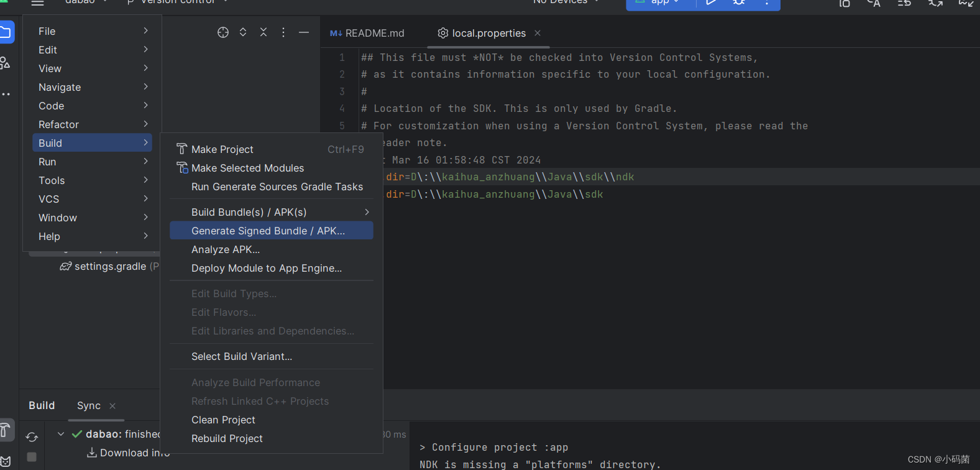Close the local.properties editor tab

[x=538, y=33]
